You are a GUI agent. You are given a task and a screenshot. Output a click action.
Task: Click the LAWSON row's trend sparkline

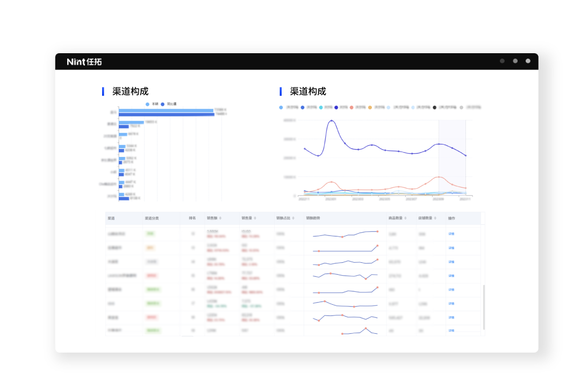pos(346,276)
